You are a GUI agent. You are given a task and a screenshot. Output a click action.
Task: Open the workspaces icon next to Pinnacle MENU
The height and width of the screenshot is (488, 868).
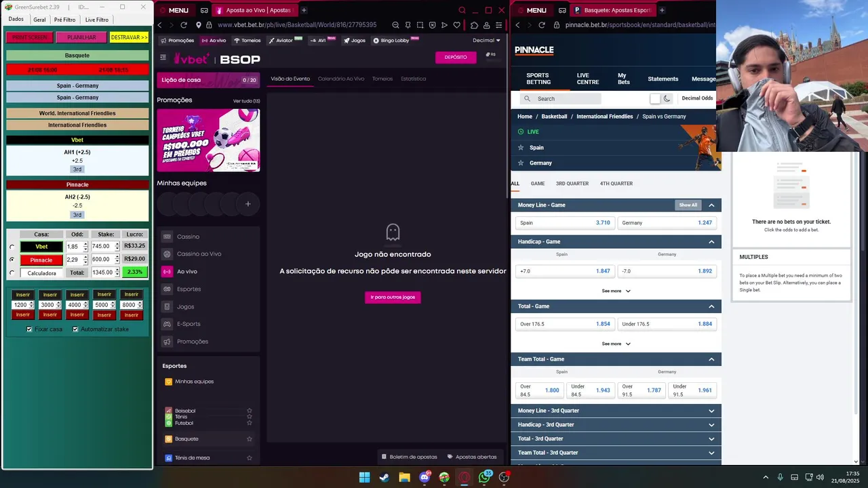pyautogui.click(x=562, y=10)
